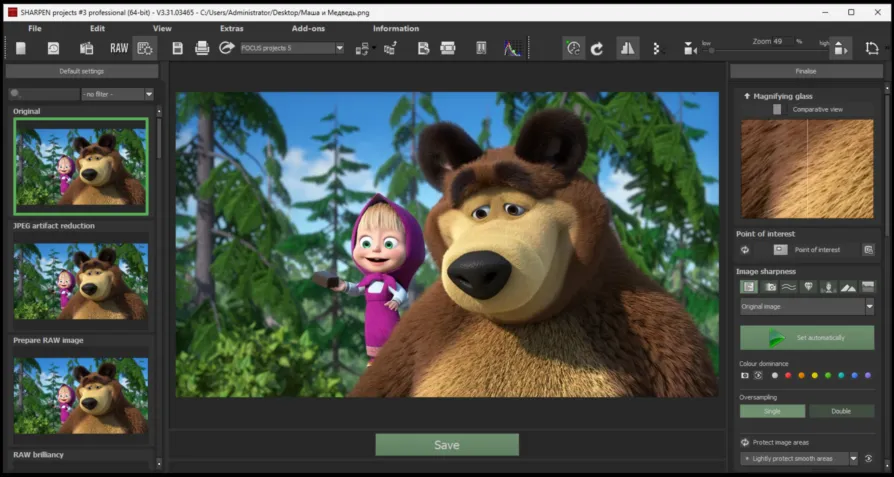Click the large Save button
The image size is (894, 477).
[x=447, y=445]
